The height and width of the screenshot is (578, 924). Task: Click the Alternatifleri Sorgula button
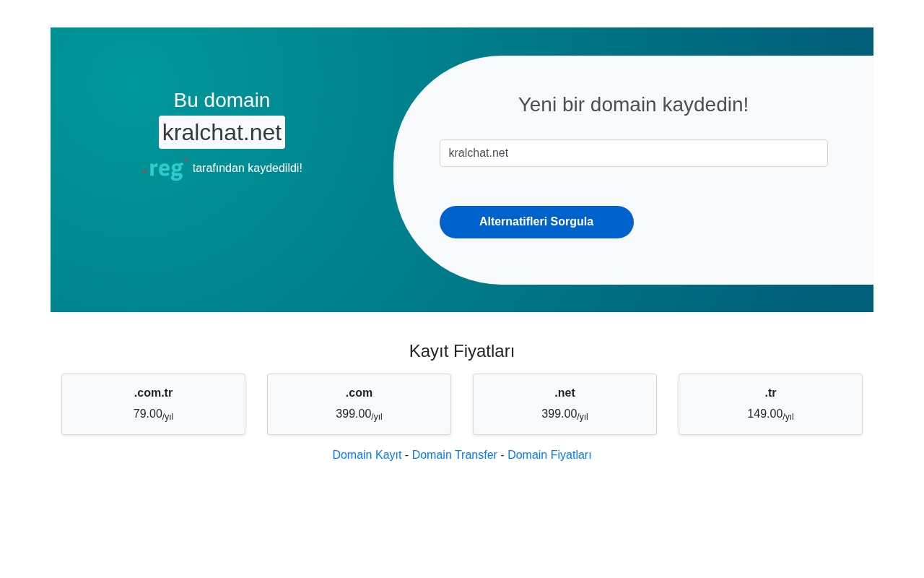[536, 222]
